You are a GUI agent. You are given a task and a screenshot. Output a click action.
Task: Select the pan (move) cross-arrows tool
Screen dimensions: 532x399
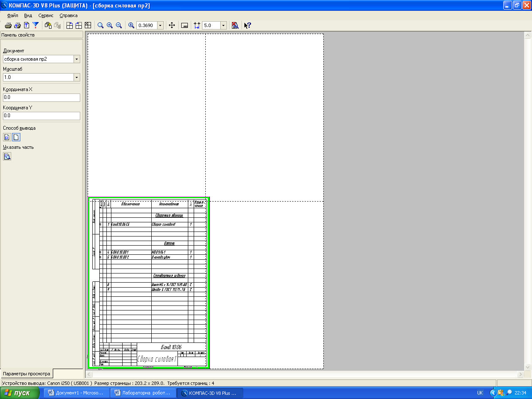coord(172,25)
